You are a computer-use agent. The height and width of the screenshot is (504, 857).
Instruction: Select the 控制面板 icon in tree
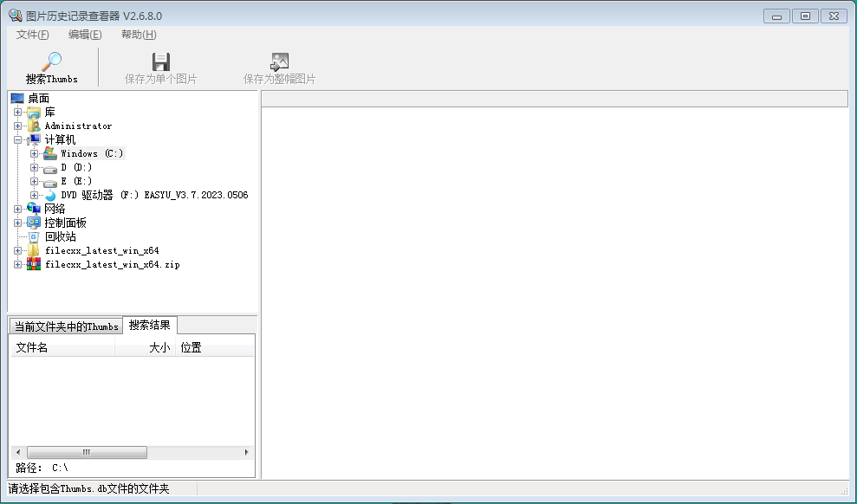[34, 223]
